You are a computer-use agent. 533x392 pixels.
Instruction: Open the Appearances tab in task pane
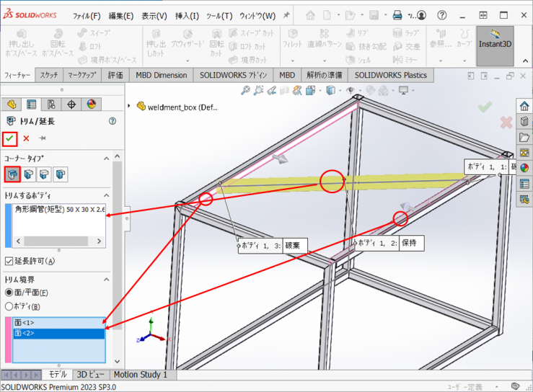point(524,168)
